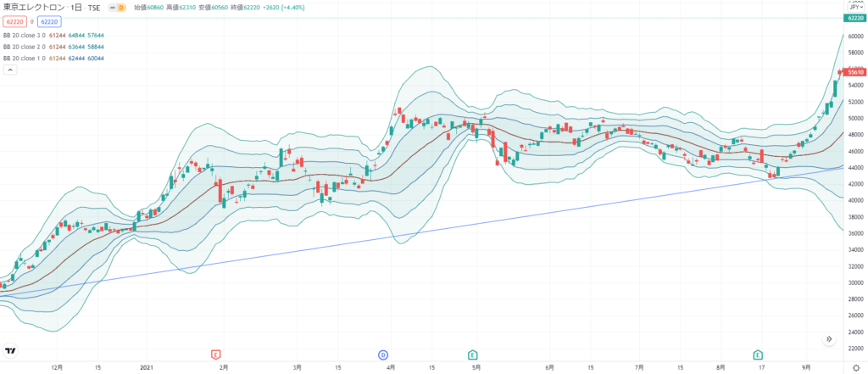Jump to latest bar with double-arrow button
This screenshot has height=374, width=868.
(x=829, y=339)
